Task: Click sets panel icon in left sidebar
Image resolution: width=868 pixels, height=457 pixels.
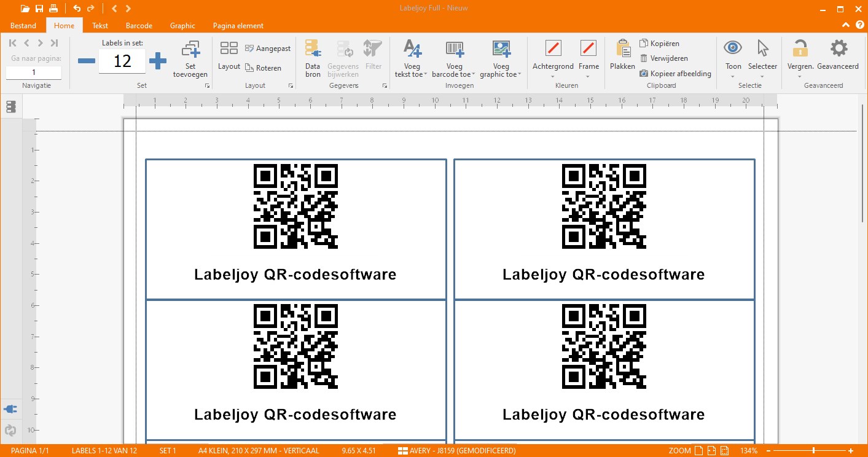Action: coord(10,107)
